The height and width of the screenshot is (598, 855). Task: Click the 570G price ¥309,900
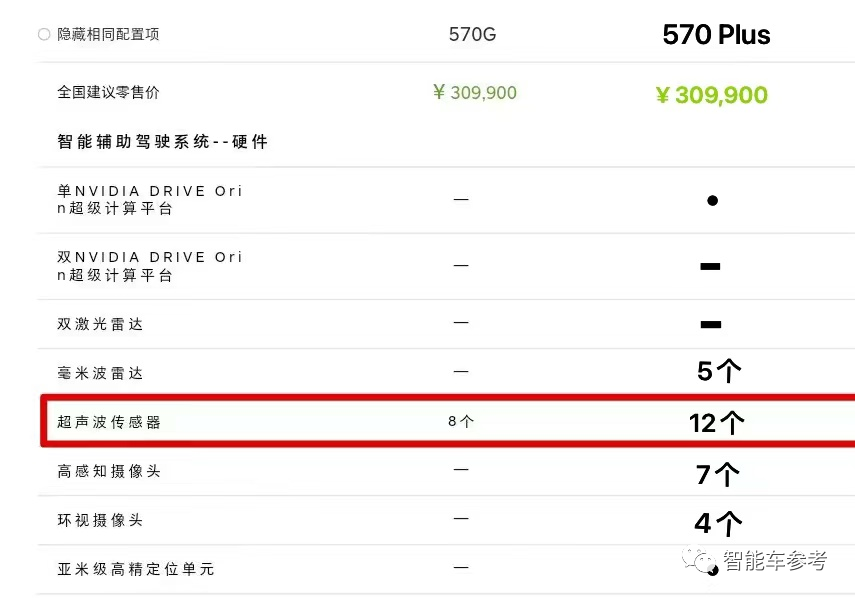pyautogui.click(x=474, y=93)
